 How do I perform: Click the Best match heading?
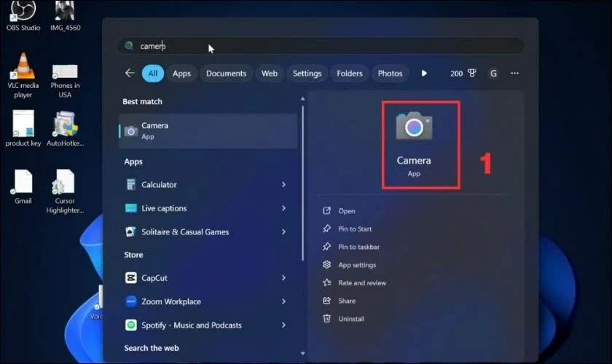142,101
